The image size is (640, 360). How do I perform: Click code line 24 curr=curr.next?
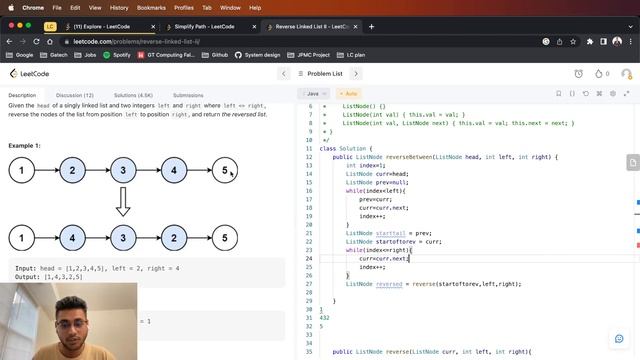[384, 258]
